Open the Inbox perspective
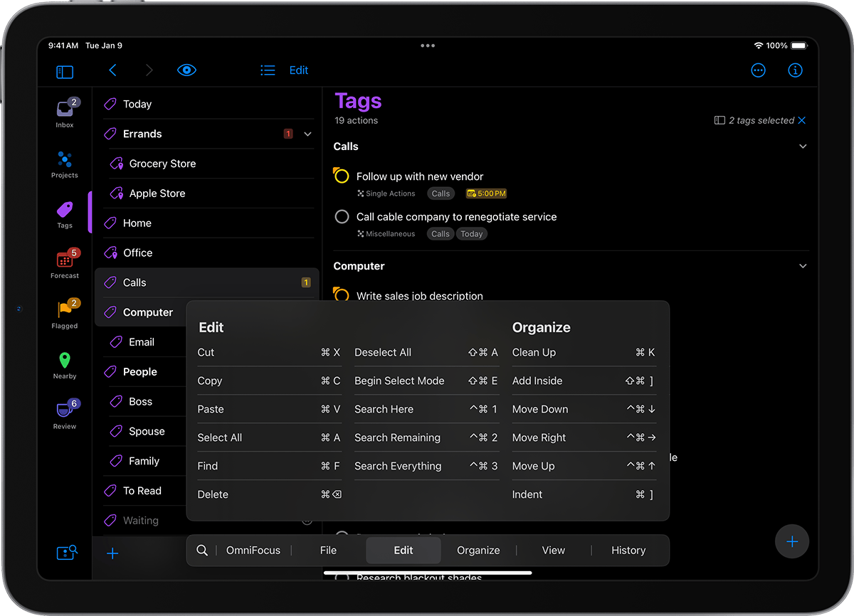Viewport: 854px width, 616px height. coord(65,113)
